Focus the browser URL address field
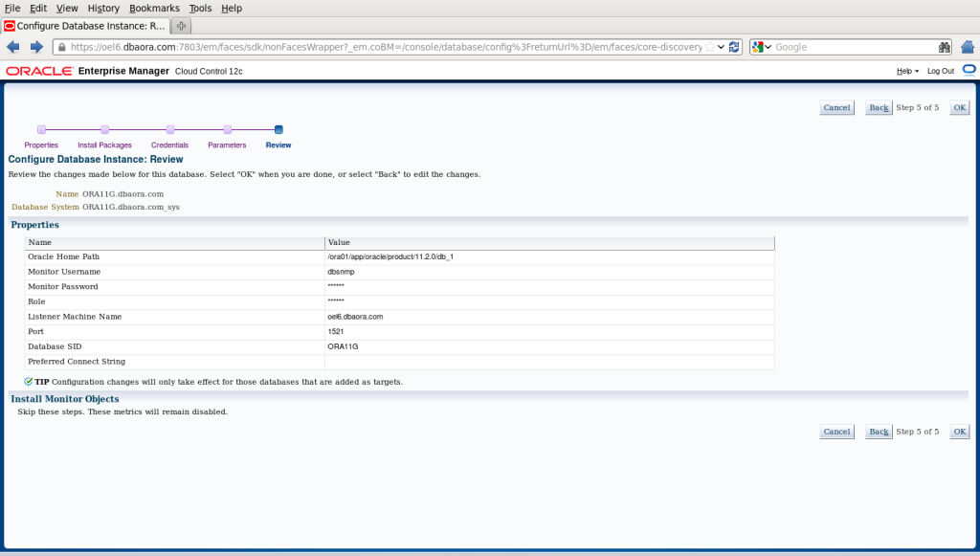Viewport: 980px width, 556px height. coord(387,47)
